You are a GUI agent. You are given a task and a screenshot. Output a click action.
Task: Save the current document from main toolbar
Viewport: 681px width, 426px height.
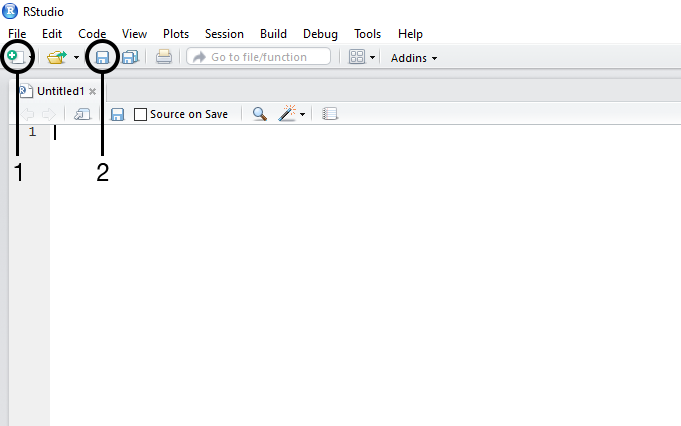pyautogui.click(x=102, y=57)
